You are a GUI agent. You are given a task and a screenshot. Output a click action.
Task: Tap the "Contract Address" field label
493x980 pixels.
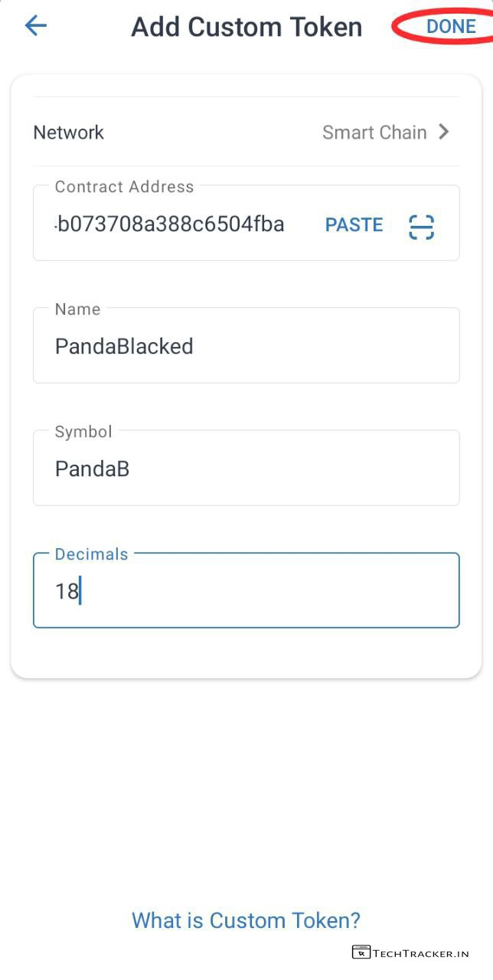point(124,186)
